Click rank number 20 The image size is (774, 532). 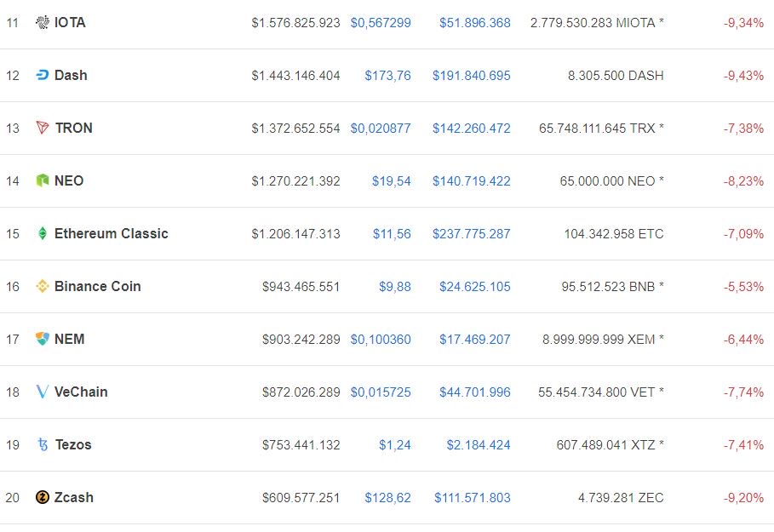(12, 498)
